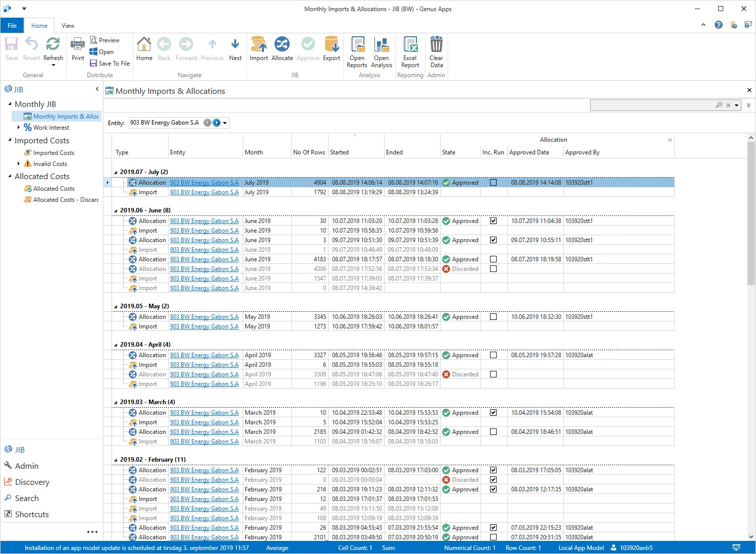Open 903 BW Energy Gabon S.A link in May Import row
The height and width of the screenshot is (554, 756).
tap(204, 326)
